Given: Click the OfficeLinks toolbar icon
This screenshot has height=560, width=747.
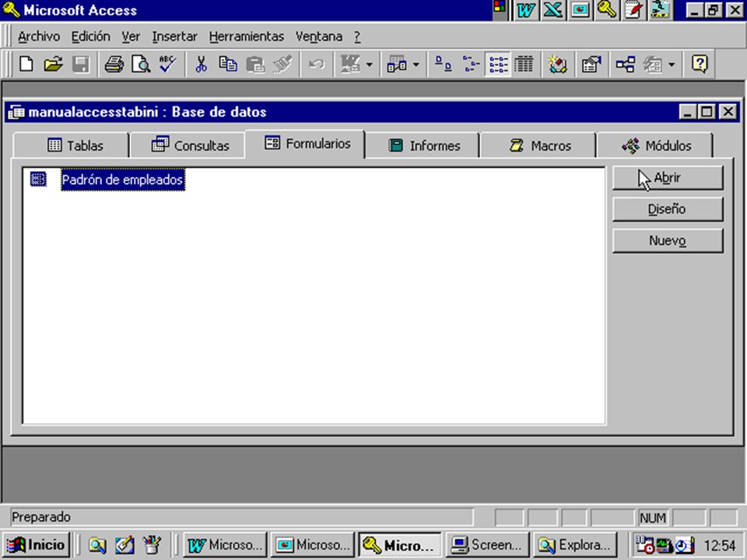Looking at the screenshot, I should 350,64.
